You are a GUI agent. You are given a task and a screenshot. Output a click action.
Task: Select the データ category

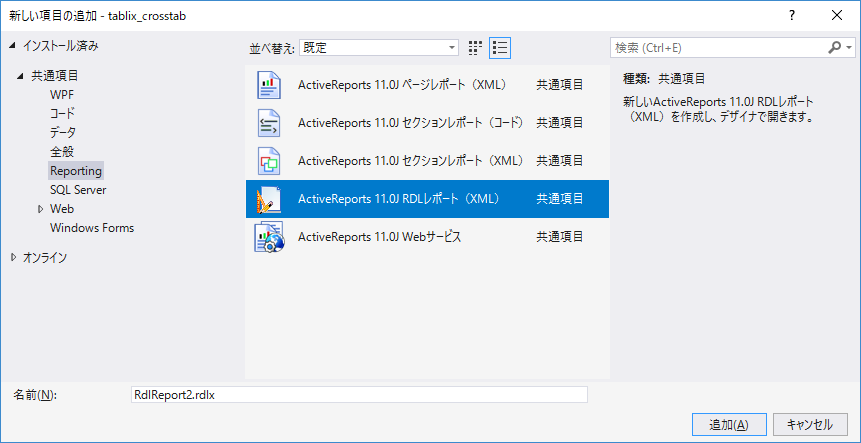(x=63, y=132)
